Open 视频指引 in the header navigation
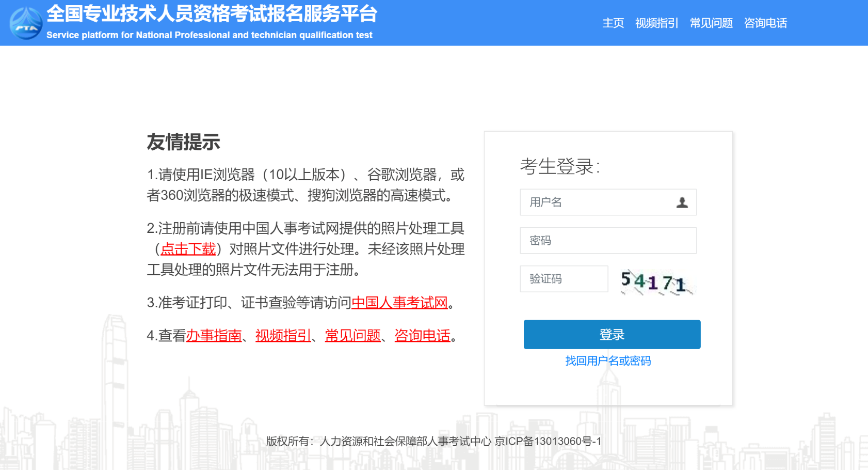Screen dimensions: 868x470 coord(656,23)
